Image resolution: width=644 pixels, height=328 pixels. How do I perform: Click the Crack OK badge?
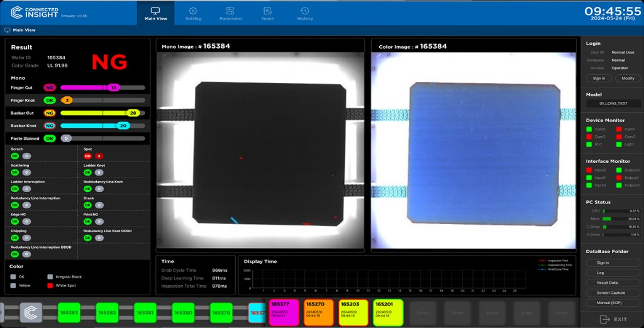coord(87,205)
